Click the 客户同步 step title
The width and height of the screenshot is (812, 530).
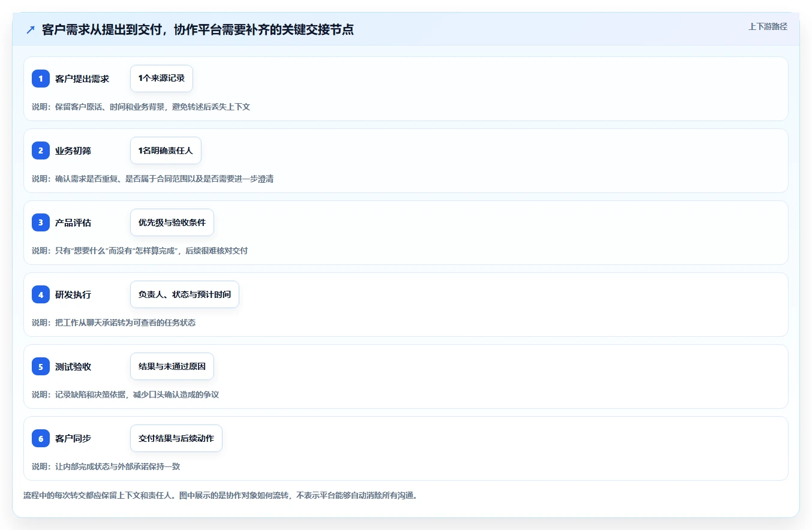[x=73, y=438]
